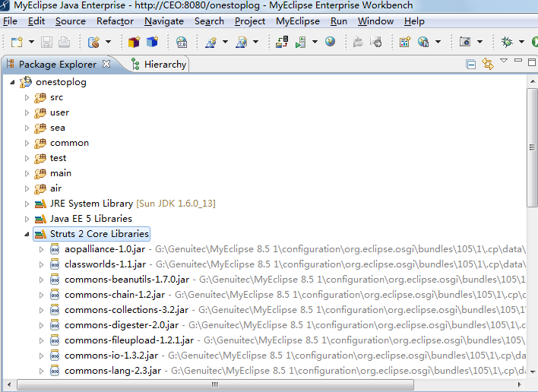Viewport: 538px width, 392px height.
Task: Click the Print toolbar icon
Action: 64,42
